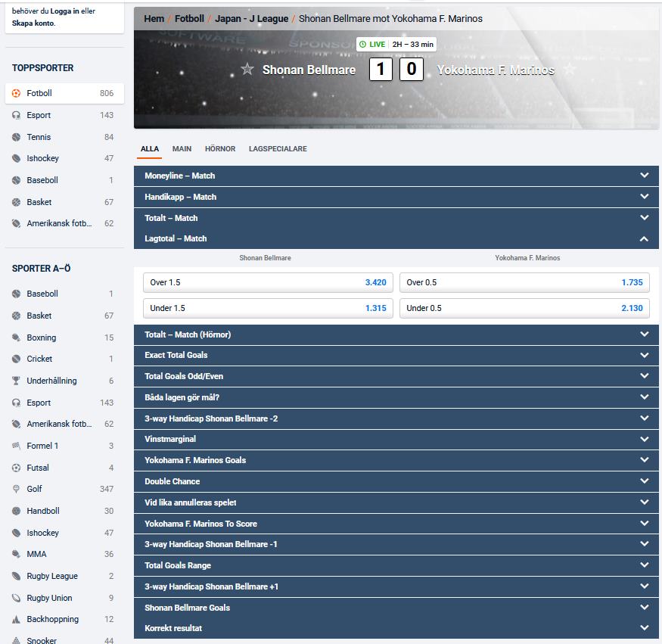Click the Esport headset icon in Toppsporter
This screenshot has width=662, height=644.
pos(16,115)
